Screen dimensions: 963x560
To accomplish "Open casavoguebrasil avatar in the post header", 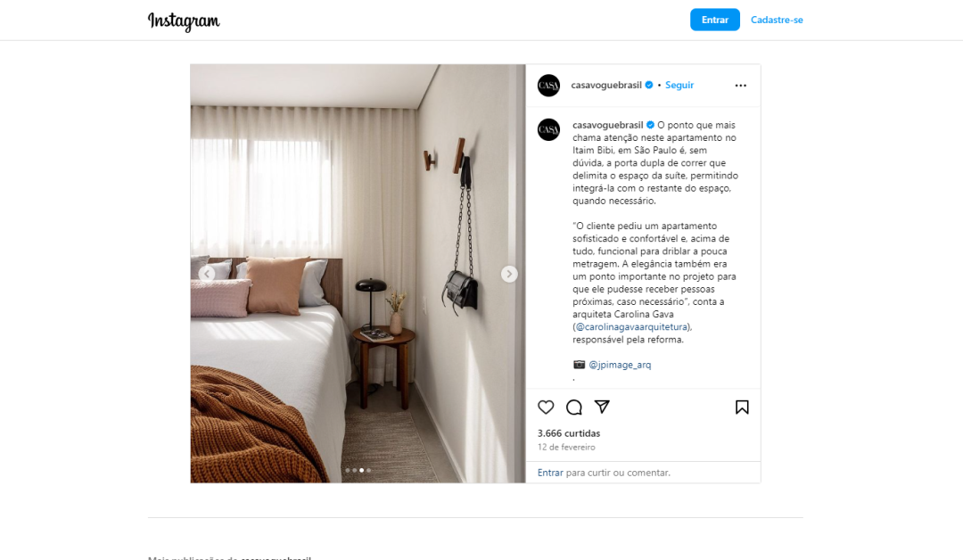I will click(x=548, y=86).
